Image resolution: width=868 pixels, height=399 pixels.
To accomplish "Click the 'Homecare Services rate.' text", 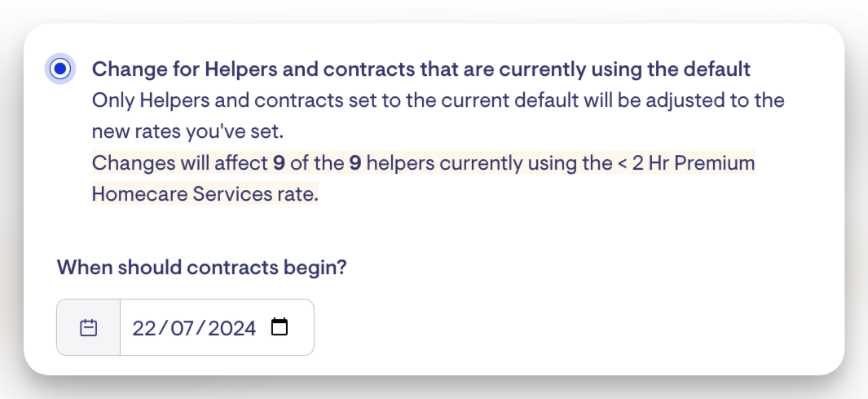I will point(205,194).
